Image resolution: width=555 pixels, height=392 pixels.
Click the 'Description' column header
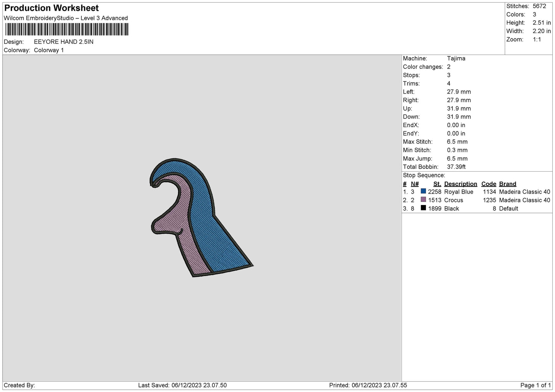coord(461,184)
